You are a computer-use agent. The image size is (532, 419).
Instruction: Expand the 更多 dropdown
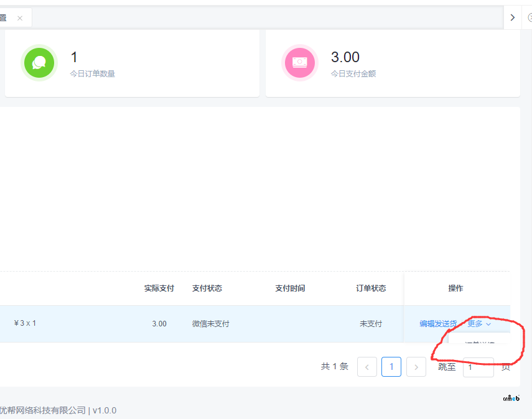point(479,324)
